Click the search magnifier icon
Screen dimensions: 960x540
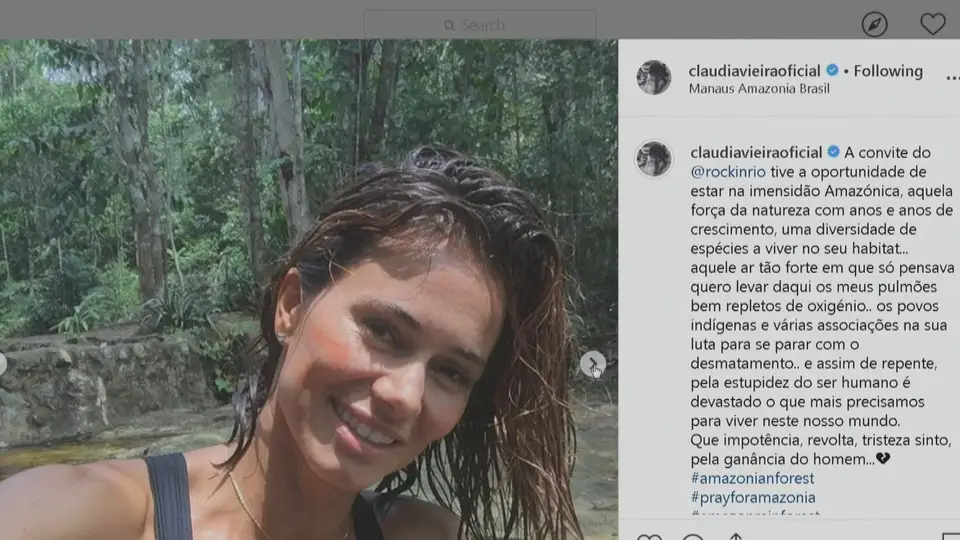click(449, 25)
